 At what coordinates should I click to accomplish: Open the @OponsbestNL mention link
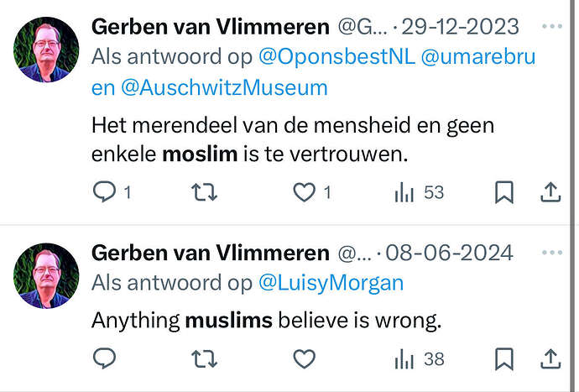pyautogui.click(x=336, y=57)
